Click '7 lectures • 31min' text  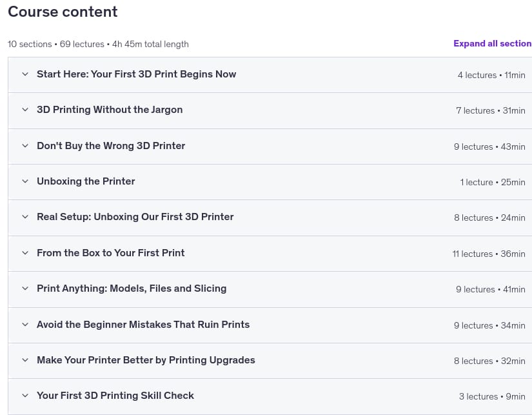coord(491,111)
